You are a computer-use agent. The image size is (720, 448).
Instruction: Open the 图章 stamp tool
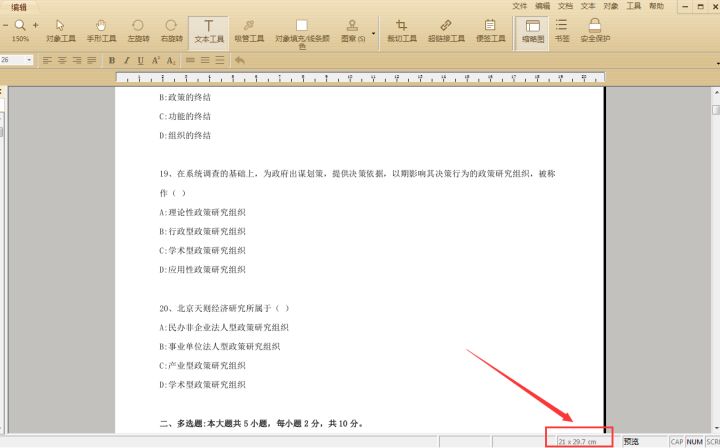pos(353,31)
